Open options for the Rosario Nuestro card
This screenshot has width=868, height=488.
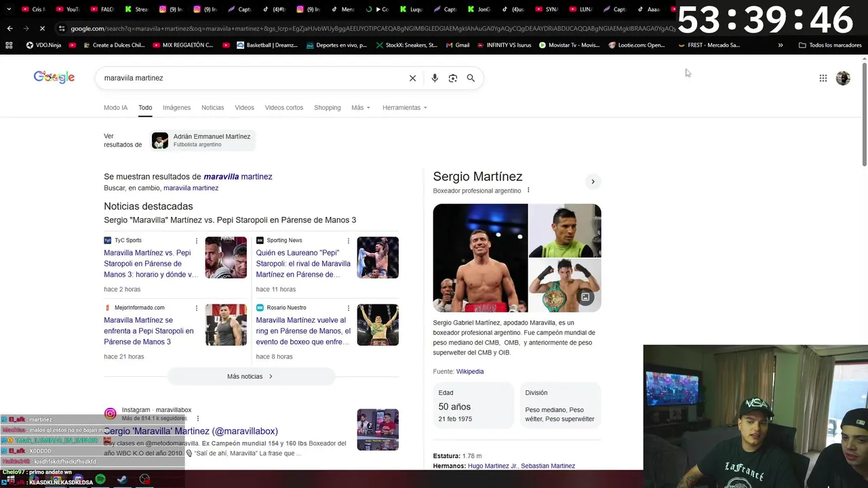click(x=349, y=308)
